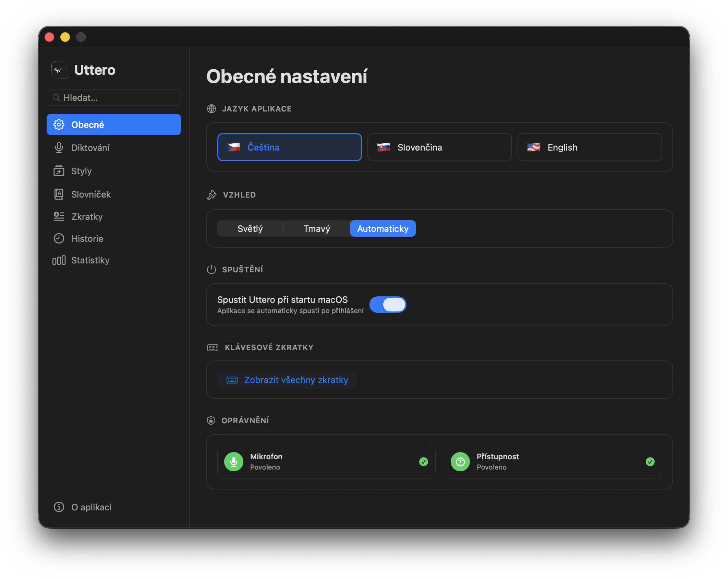This screenshot has width=728, height=579.
Task: Click the Slovníček dictionary book icon
Action: click(59, 194)
